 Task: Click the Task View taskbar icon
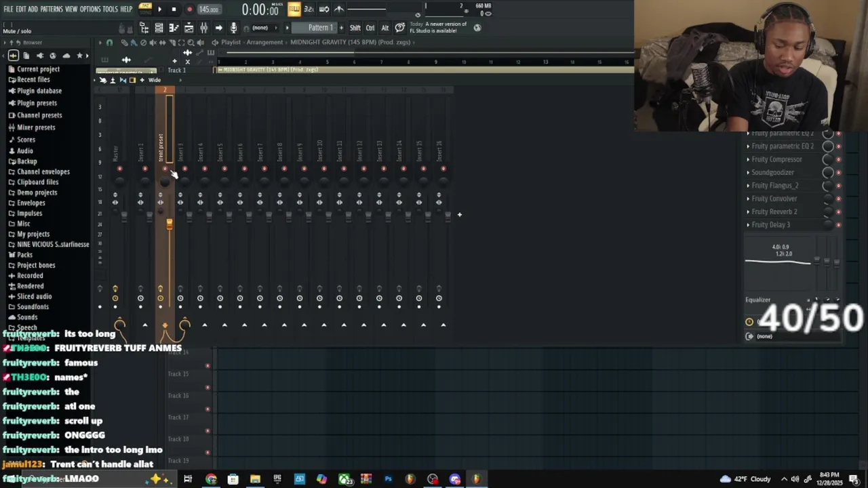click(x=188, y=479)
